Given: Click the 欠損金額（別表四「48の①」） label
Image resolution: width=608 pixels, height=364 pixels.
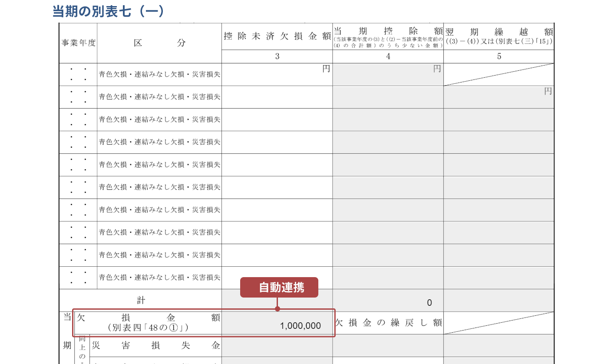Looking at the screenshot, I should tap(148, 323).
